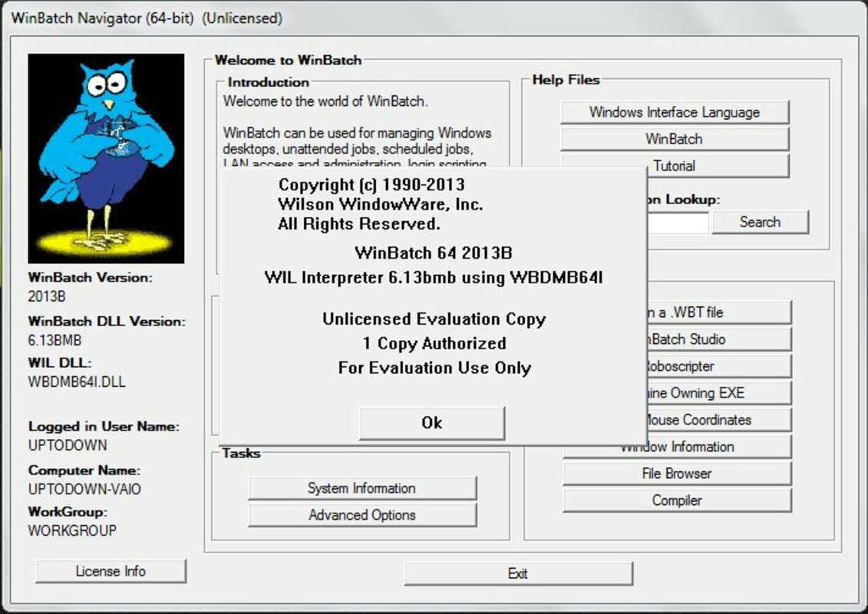Open the WinBatch help file
868x614 pixels.
coord(675,139)
